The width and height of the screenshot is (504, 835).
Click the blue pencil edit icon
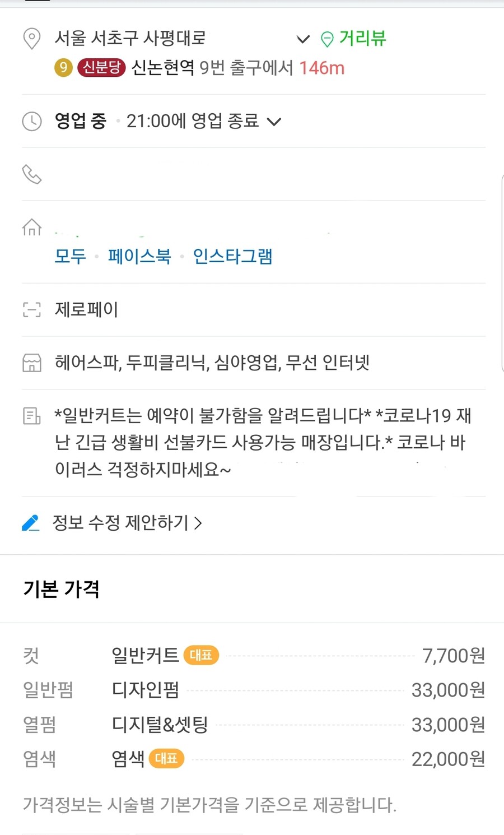pos(31,523)
